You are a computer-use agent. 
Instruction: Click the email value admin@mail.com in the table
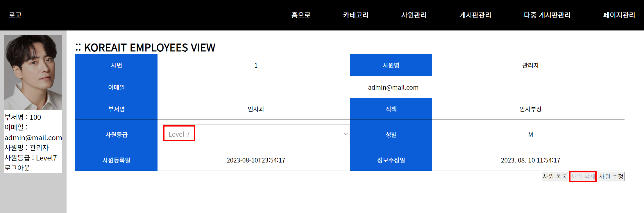(393, 87)
